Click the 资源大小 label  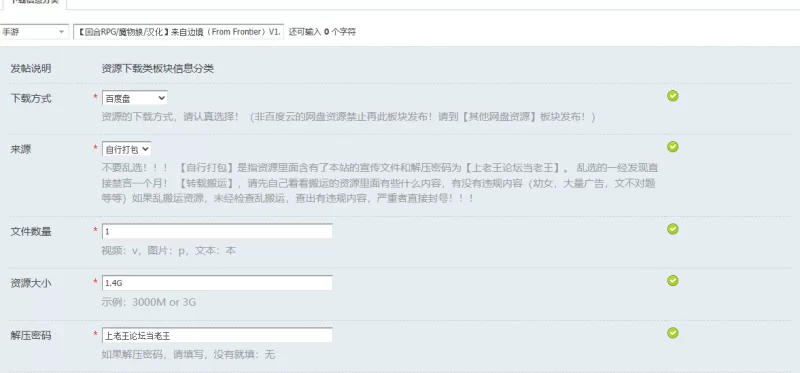(31, 283)
